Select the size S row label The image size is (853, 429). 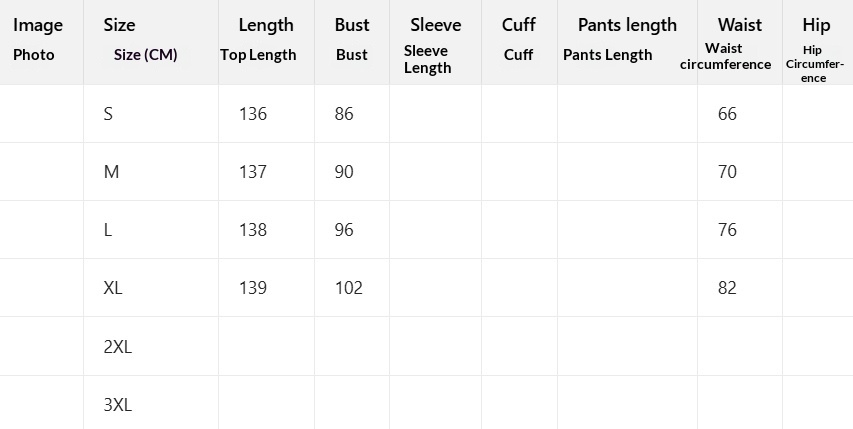pos(108,114)
